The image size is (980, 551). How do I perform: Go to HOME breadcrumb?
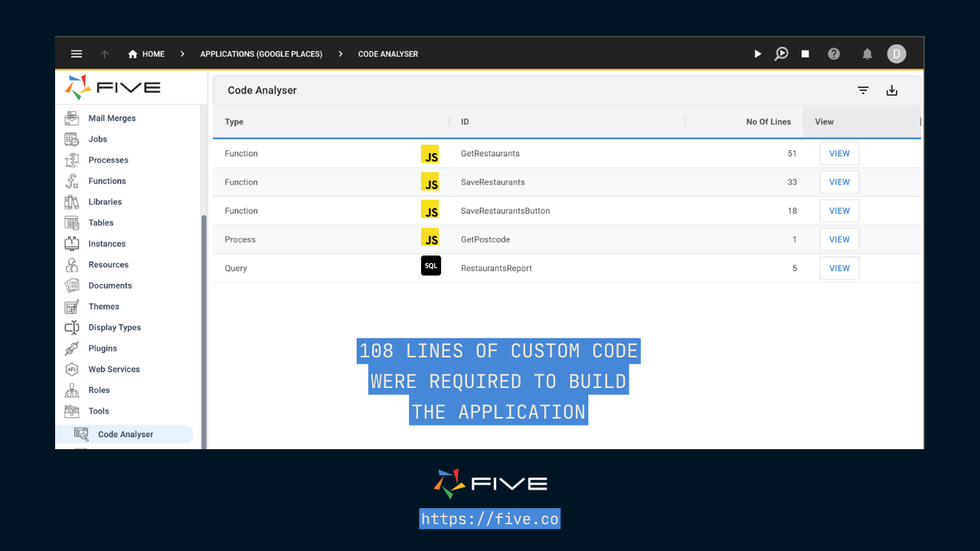(x=146, y=54)
